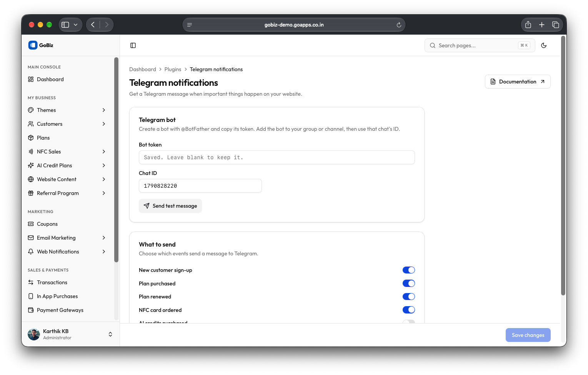Click the Safari sidebar toggle icon
588x375 pixels.
pyautogui.click(x=65, y=25)
